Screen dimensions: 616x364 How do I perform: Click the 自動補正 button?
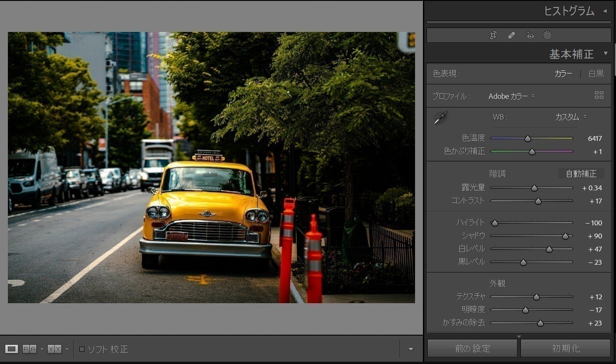point(581,174)
